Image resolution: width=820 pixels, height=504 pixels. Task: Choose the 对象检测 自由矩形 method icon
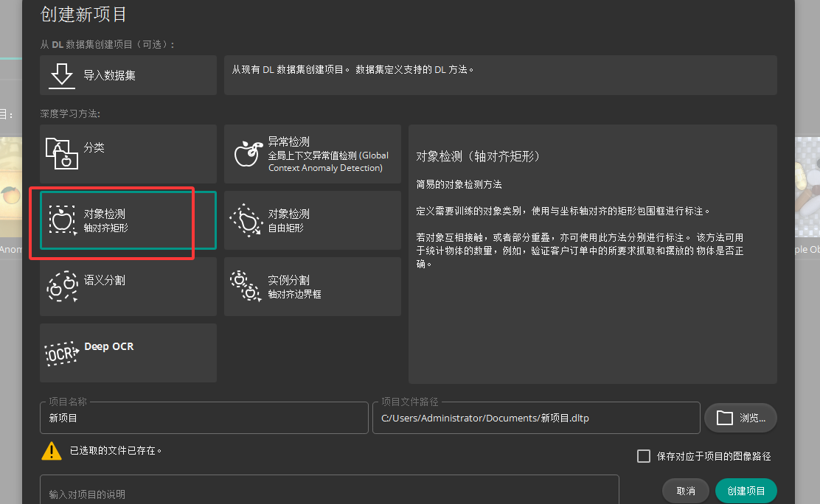point(246,220)
